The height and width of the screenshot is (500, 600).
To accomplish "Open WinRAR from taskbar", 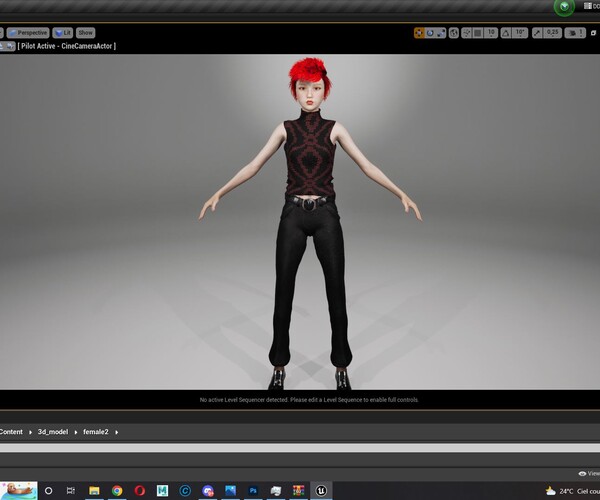I will (298, 490).
